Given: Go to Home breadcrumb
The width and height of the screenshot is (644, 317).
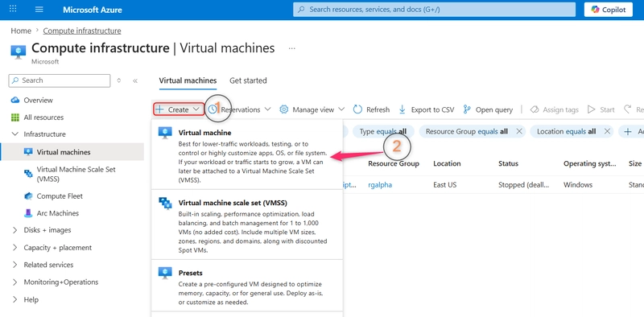Looking at the screenshot, I should coord(21,31).
